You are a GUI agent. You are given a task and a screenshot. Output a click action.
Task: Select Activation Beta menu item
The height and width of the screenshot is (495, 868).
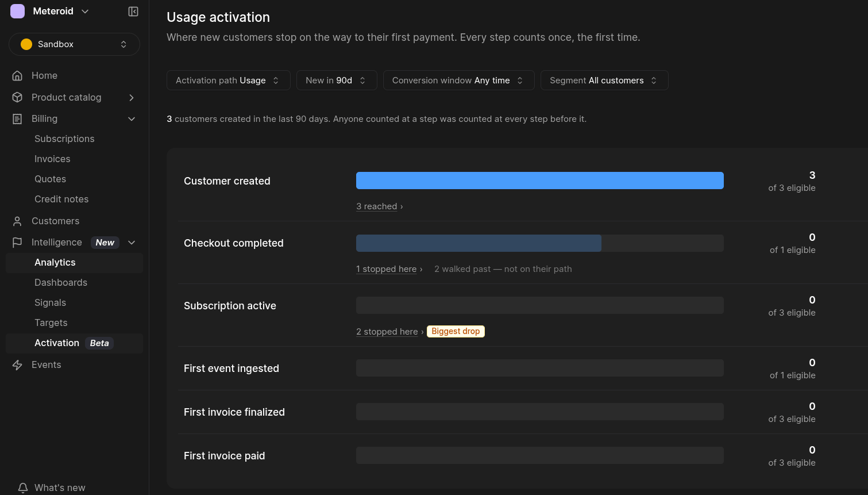(74, 343)
